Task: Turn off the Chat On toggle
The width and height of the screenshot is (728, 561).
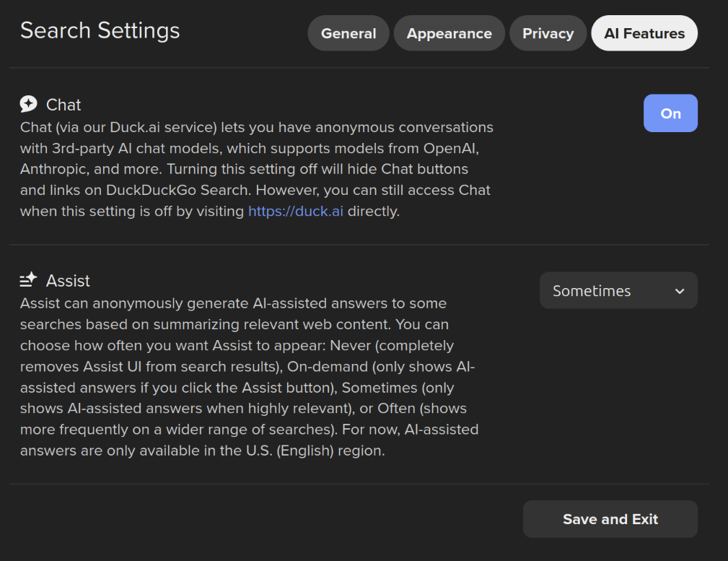Action: tap(670, 113)
